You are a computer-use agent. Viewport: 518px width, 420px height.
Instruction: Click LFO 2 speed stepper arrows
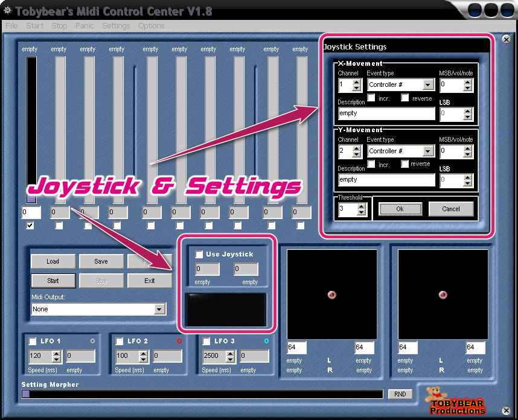point(143,356)
